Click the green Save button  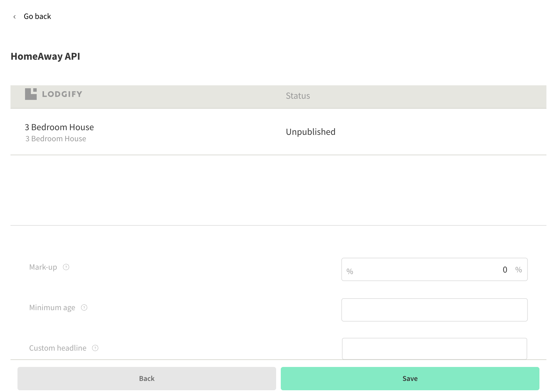pyautogui.click(x=410, y=379)
